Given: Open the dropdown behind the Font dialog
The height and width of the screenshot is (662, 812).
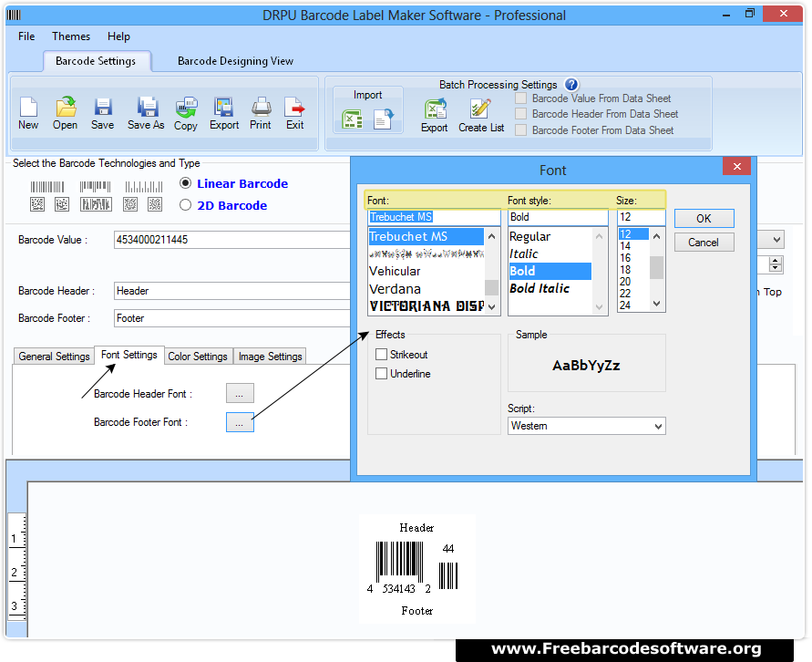Looking at the screenshot, I should pyautogui.click(x=776, y=240).
